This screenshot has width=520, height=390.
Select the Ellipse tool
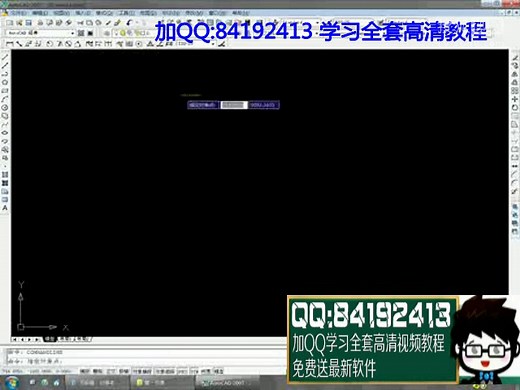coord(5,132)
